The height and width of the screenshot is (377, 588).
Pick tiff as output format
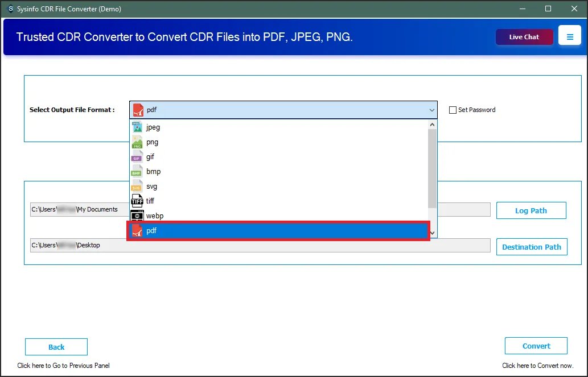click(279, 201)
